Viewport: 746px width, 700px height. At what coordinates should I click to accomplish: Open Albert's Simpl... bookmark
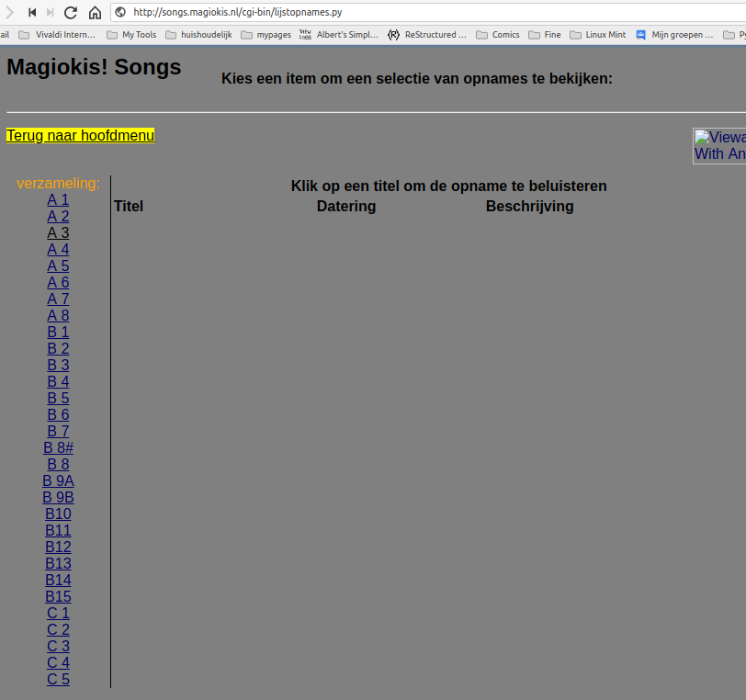339,35
